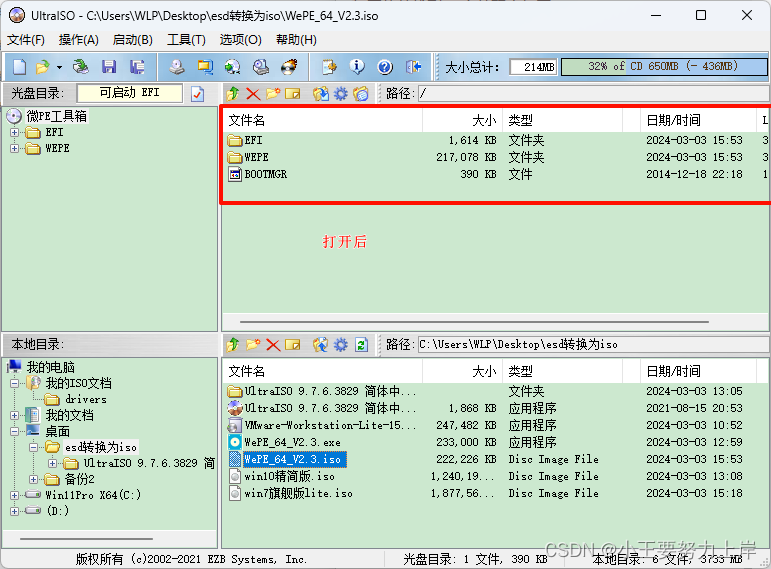Click the Open CD/DVD toolbar icon
The height and width of the screenshot is (569, 771).
[x=81, y=67]
